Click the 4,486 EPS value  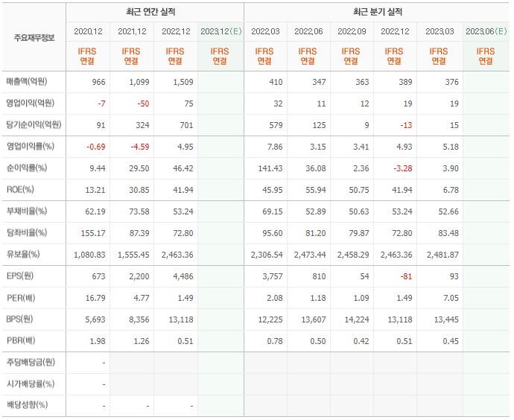click(183, 277)
